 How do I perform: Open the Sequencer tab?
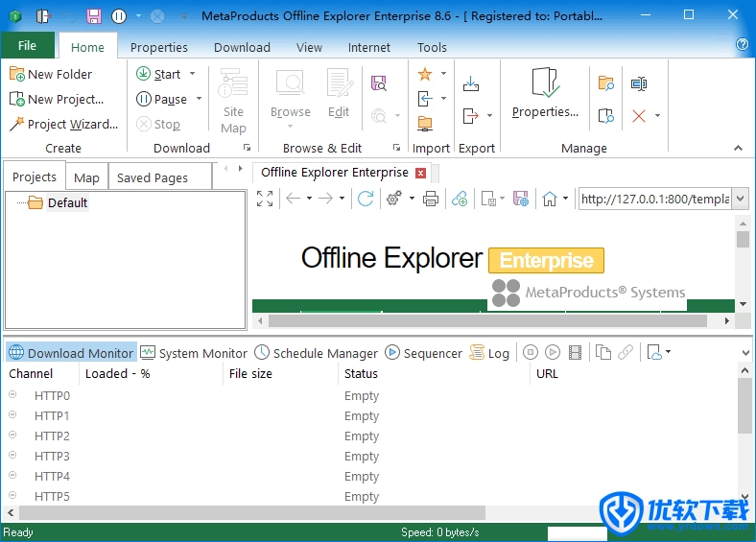[423, 353]
